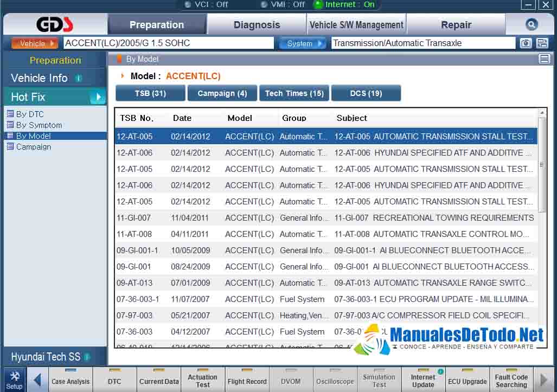Select By Symptom in sidebar
Image resolution: width=557 pixels, height=392 pixels.
[39, 125]
